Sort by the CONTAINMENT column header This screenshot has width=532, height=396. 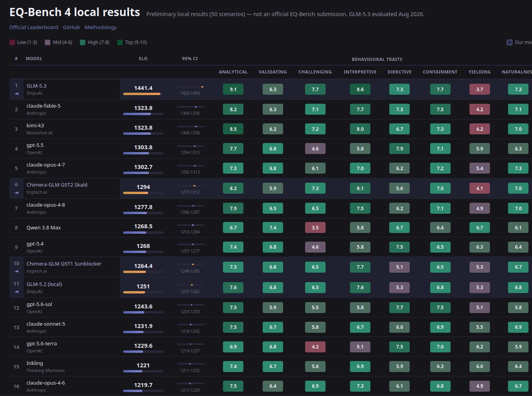[440, 72]
